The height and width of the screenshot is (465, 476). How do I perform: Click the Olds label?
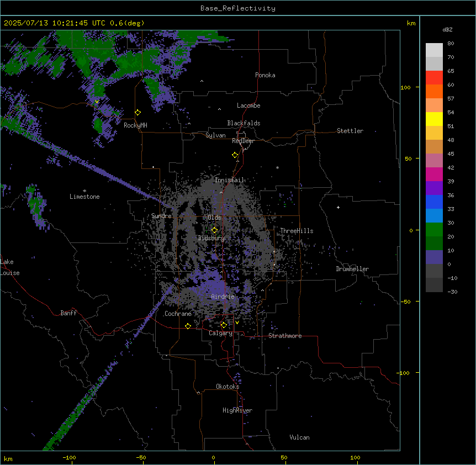(x=214, y=218)
